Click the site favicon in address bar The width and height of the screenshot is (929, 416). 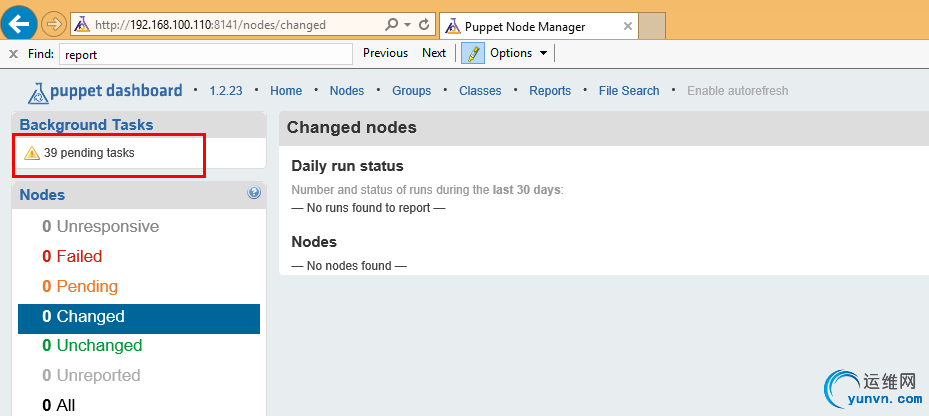pyautogui.click(x=82, y=25)
